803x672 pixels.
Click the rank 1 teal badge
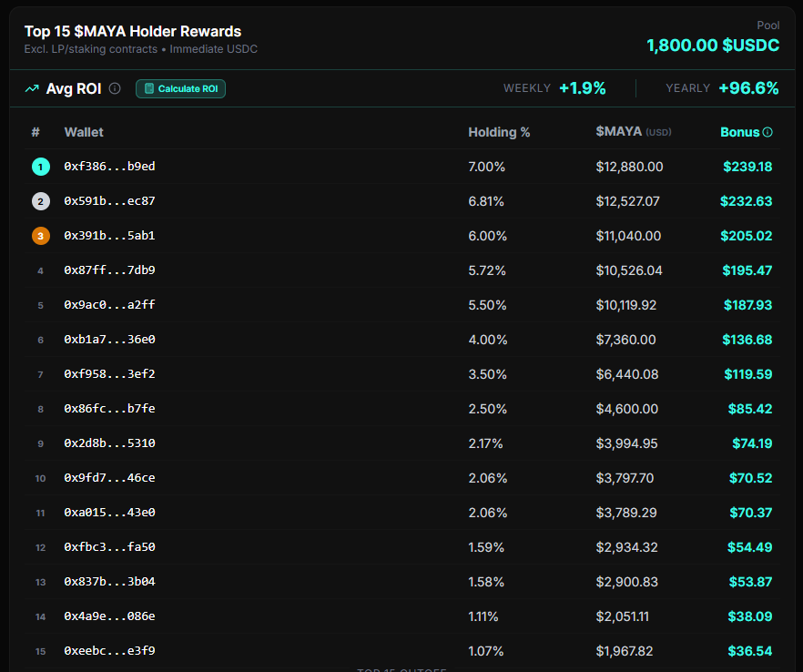41,167
